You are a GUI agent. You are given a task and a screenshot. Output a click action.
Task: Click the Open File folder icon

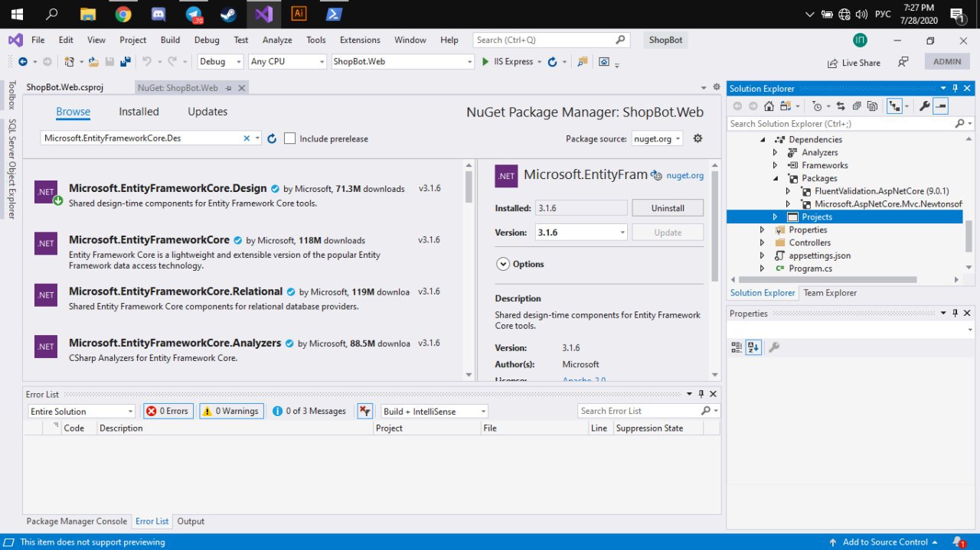coord(93,62)
